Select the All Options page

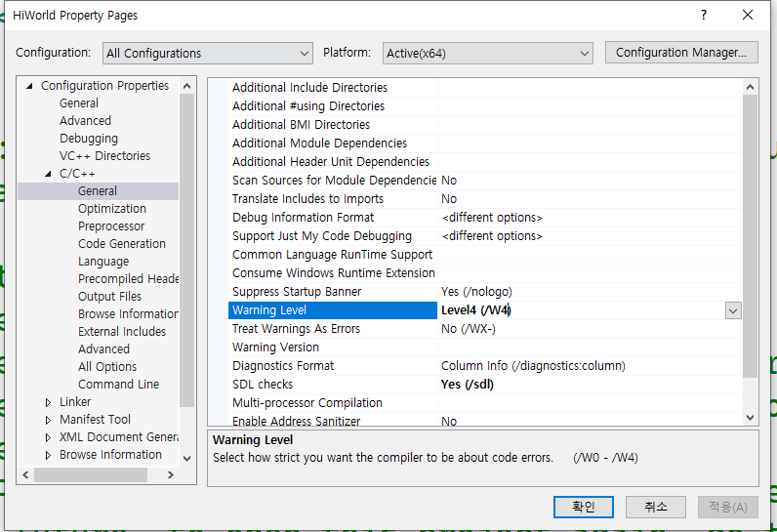pyautogui.click(x=107, y=367)
